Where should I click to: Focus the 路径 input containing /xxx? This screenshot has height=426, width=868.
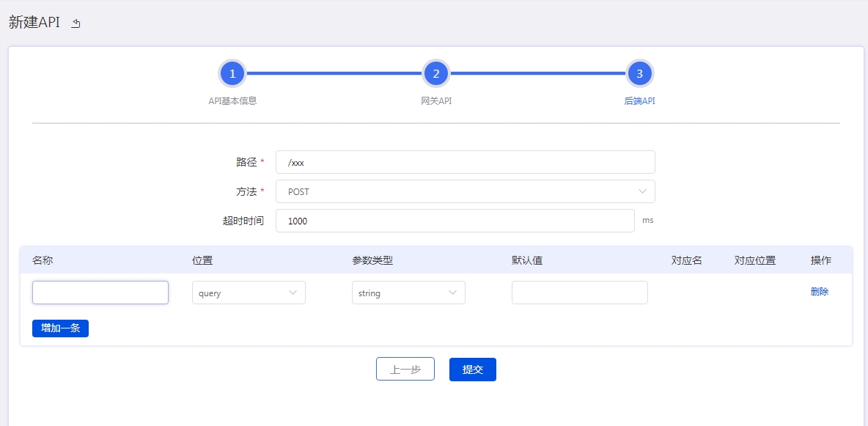(465, 162)
